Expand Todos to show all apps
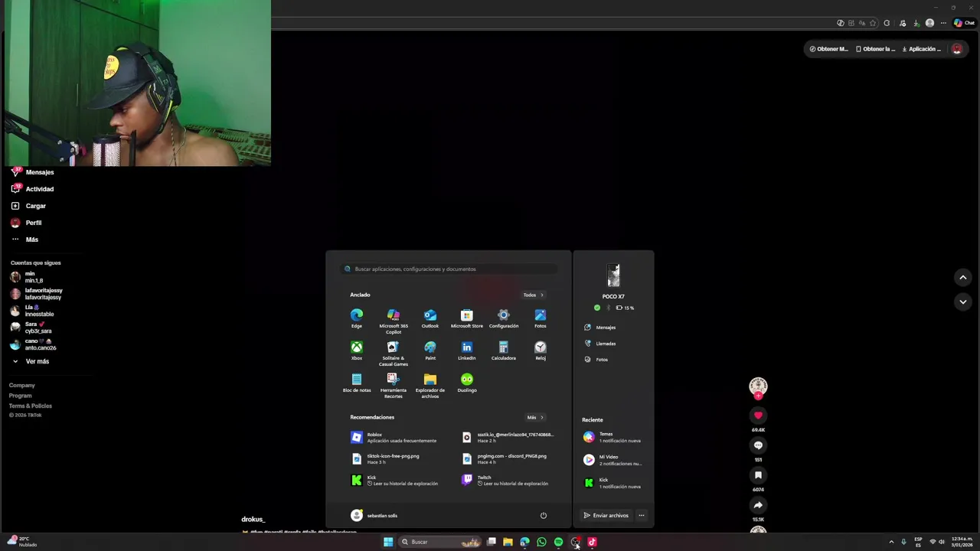The height and width of the screenshot is (551, 980). (x=534, y=295)
